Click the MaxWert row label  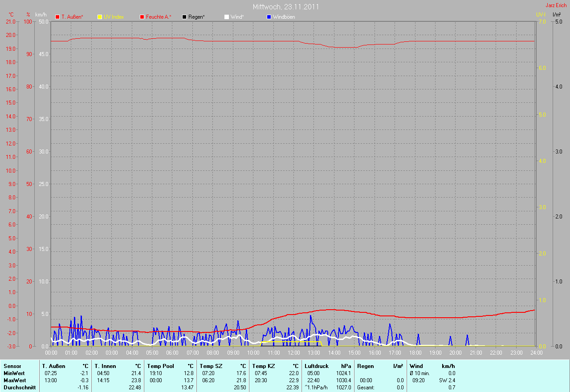[15, 380]
